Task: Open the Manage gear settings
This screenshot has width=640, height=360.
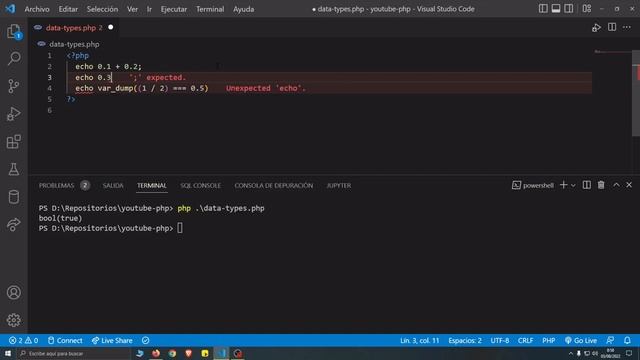Action: [x=14, y=320]
